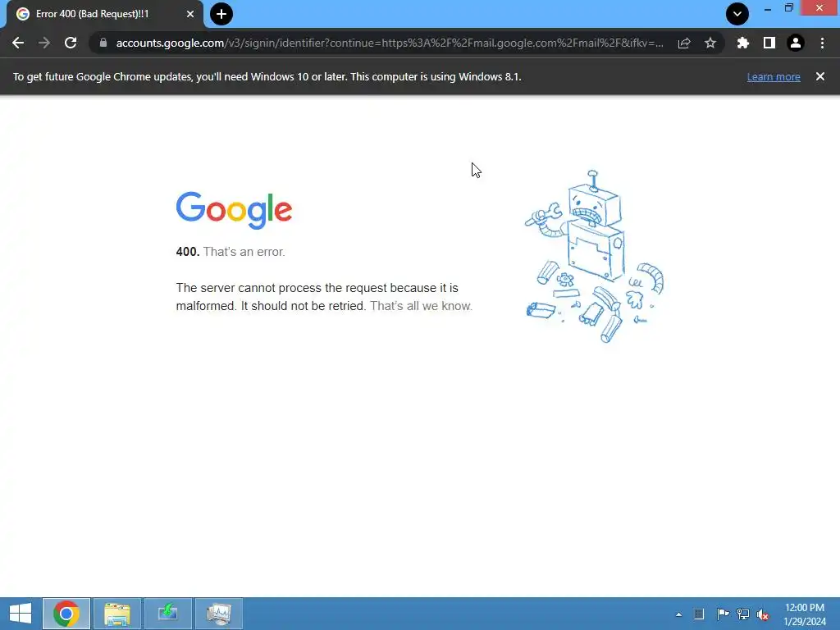Share this page icon in address bar
This screenshot has width=840, height=630.
click(x=684, y=43)
